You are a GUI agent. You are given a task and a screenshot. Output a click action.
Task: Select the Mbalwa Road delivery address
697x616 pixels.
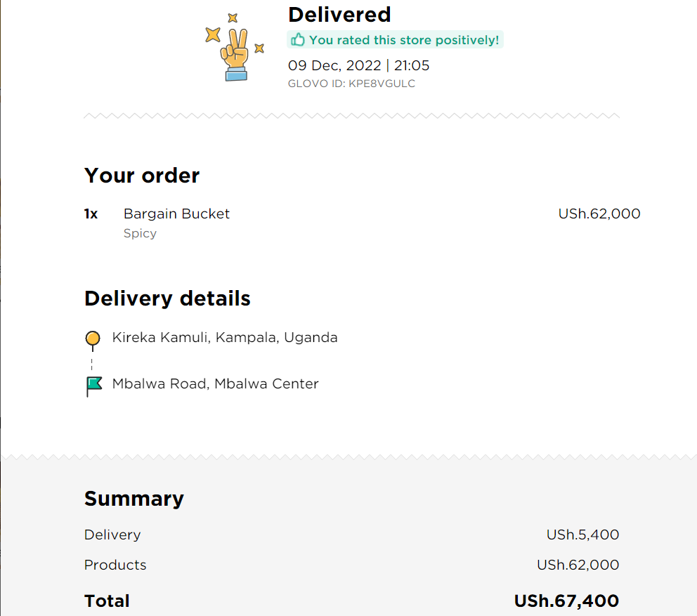coord(215,384)
